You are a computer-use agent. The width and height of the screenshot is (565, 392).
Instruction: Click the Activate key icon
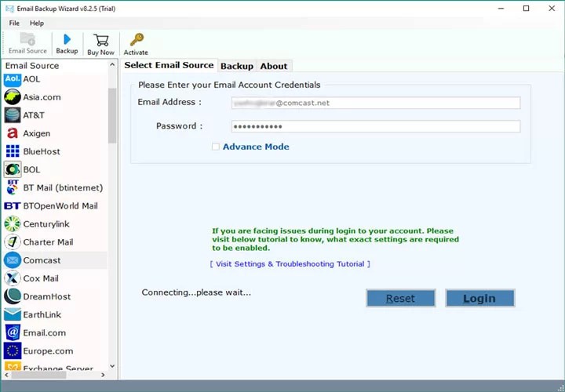point(137,40)
